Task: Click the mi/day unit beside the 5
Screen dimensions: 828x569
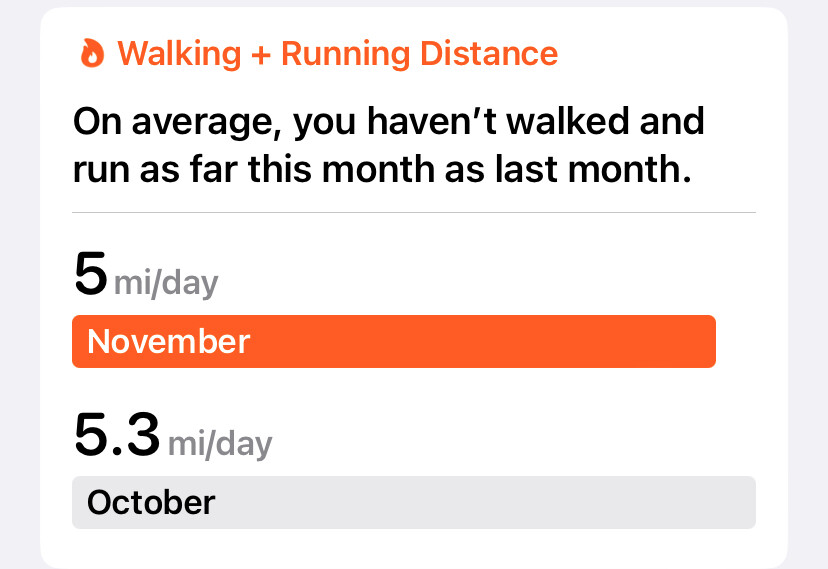Action: point(166,283)
